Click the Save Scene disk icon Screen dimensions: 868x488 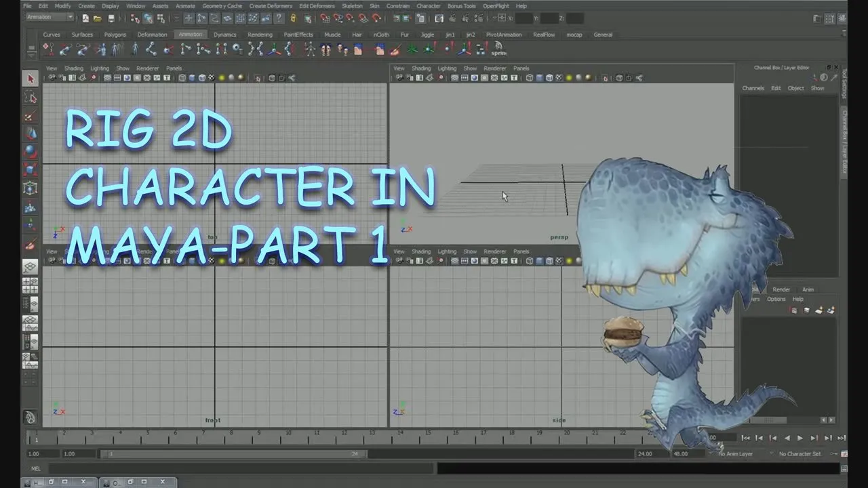pyautogui.click(x=111, y=18)
